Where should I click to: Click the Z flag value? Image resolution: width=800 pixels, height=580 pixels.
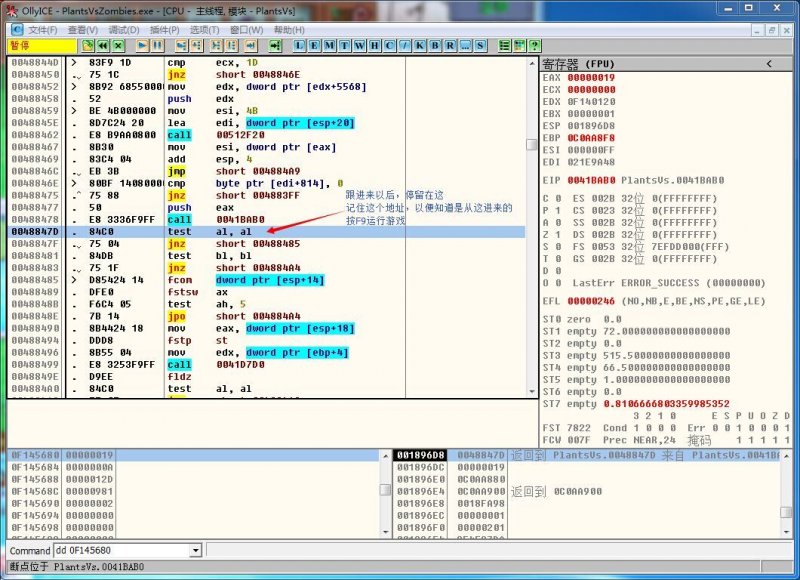(x=558, y=235)
